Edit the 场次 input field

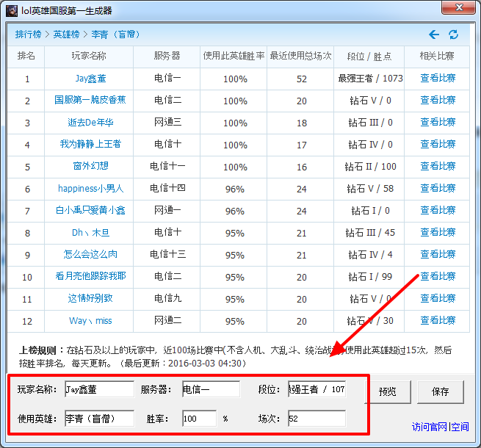pyautogui.click(x=317, y=419)
